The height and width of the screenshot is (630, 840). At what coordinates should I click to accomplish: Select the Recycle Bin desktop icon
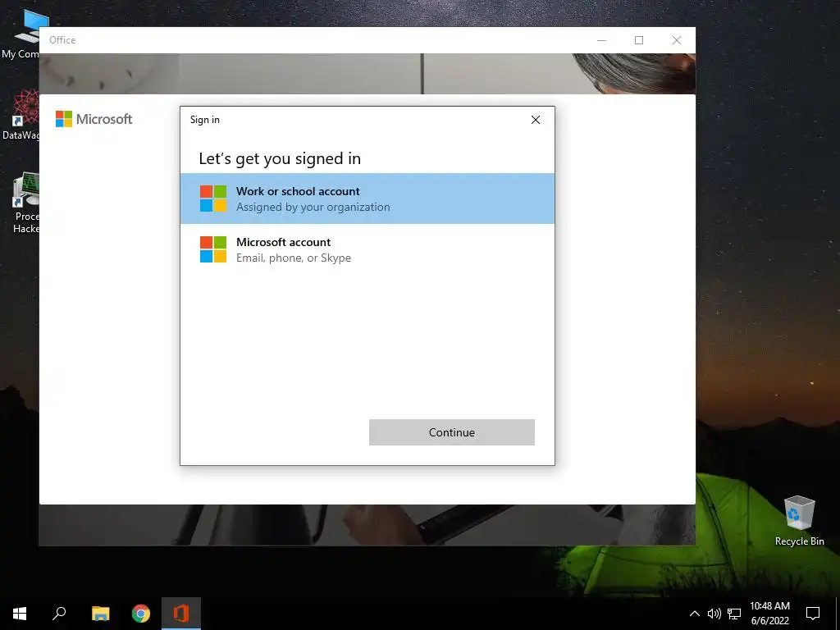[799, 521]
